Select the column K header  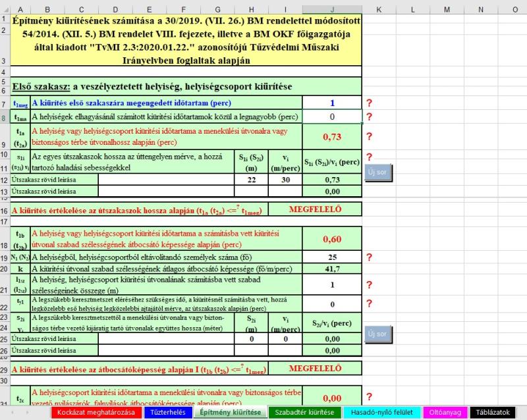[x=379, y=9]
